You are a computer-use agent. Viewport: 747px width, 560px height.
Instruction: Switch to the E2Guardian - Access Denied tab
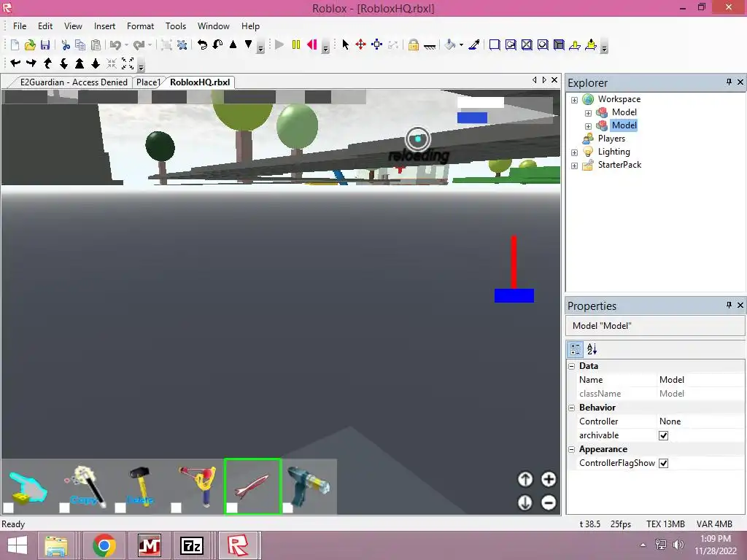[74, 82]
